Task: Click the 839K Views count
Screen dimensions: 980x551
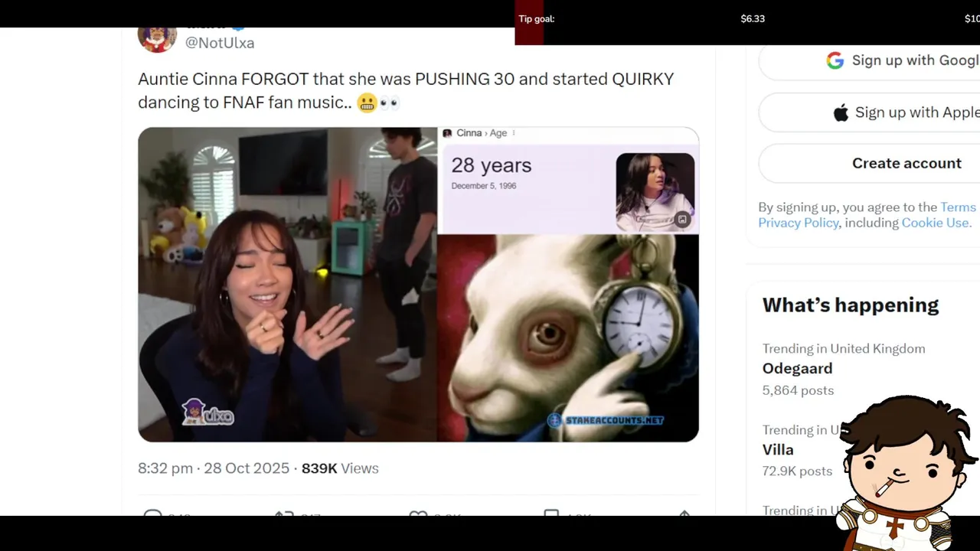Action: coord(340,468)
